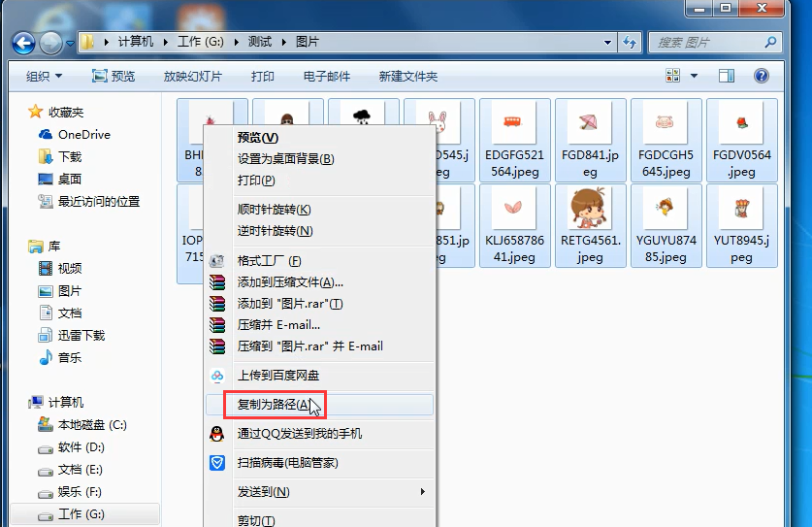
Task: Toggle the preview pane icon
Action: pos(726,76)
